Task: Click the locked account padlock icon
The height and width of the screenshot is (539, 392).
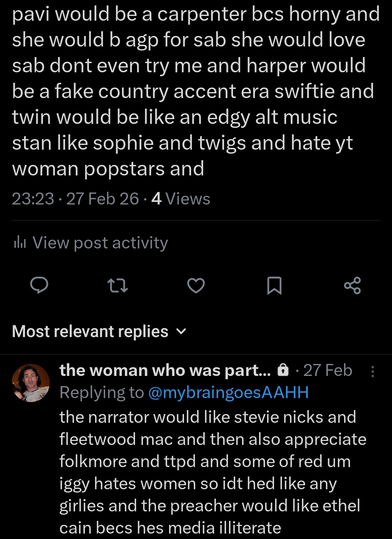Action: (283, 370)
